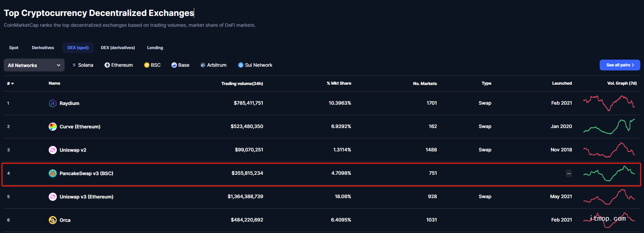Filter by Ethereum network label
Viewport: 644px width, 233px height.
122,65
